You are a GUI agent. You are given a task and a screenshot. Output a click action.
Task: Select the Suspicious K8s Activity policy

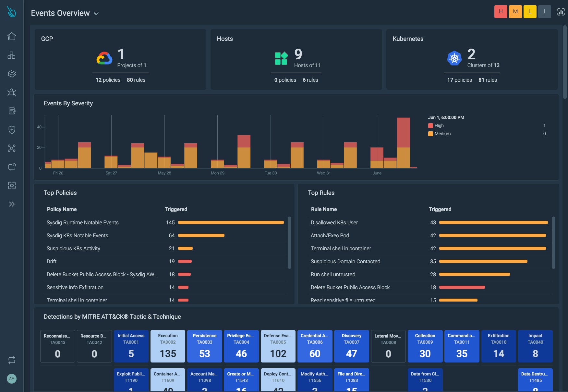165,249
